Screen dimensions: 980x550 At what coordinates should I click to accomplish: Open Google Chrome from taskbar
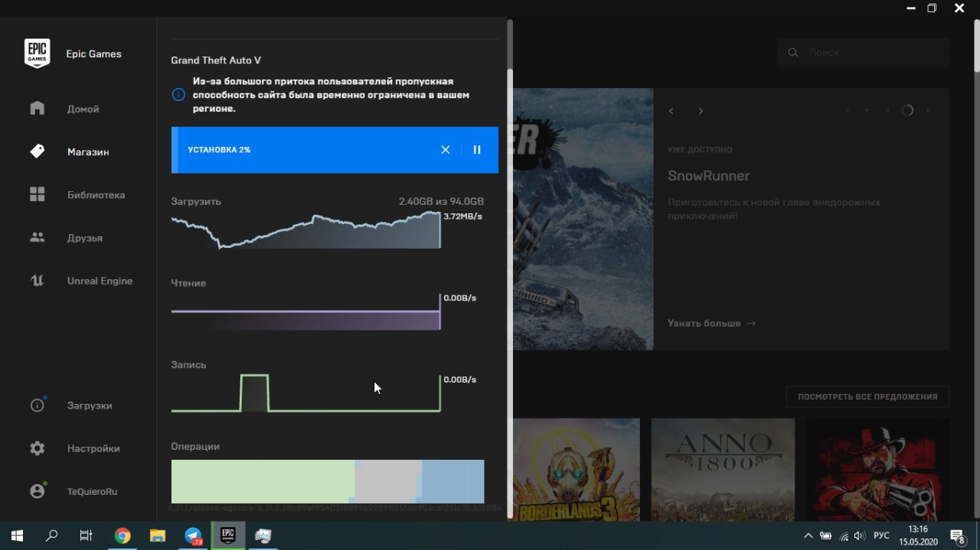click(122, 535)
